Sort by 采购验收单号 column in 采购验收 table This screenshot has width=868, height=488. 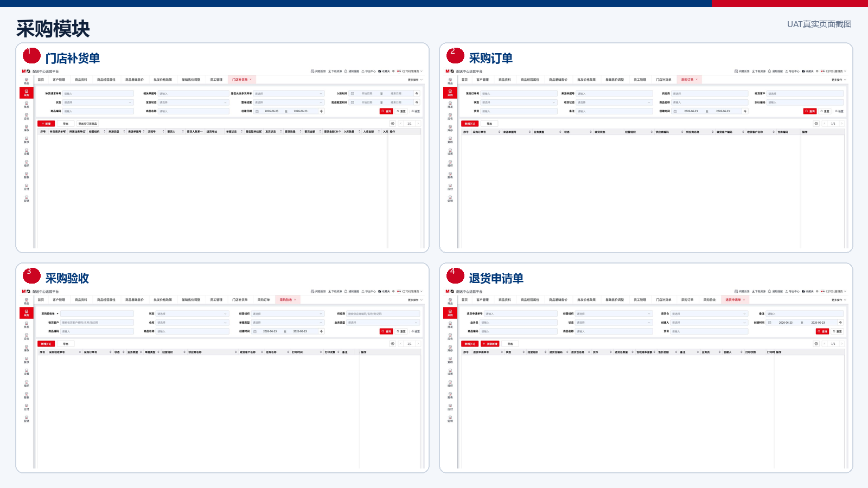[x=80, y=352]
